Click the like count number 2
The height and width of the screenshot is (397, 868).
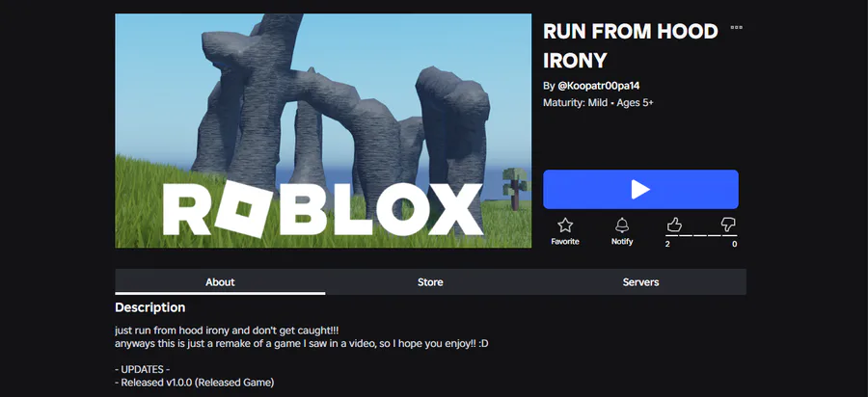667,244
